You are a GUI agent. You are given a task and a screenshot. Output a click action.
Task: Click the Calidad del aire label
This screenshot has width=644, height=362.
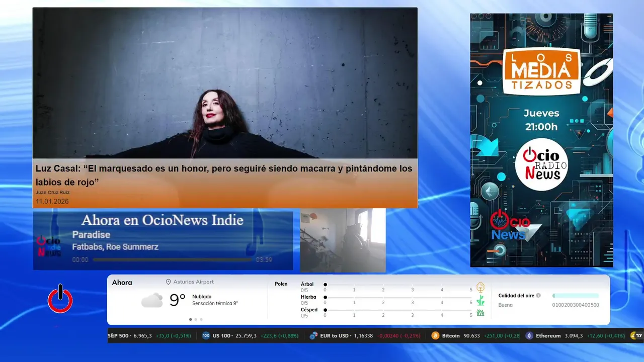516,296
